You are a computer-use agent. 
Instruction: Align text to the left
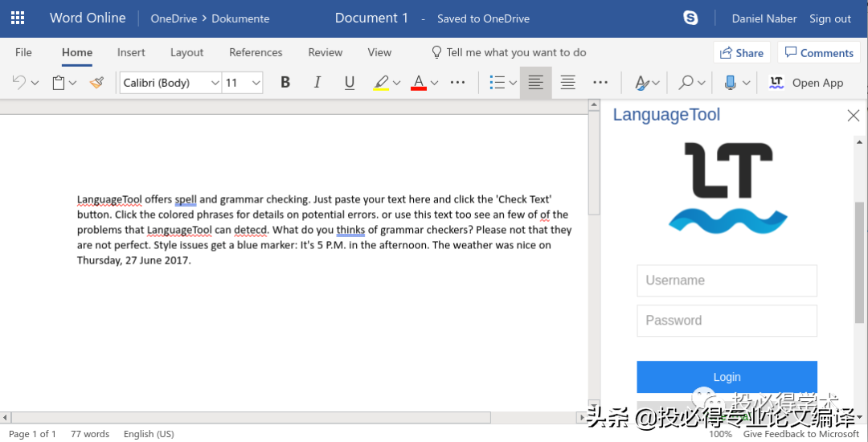(x=535, y=83)
